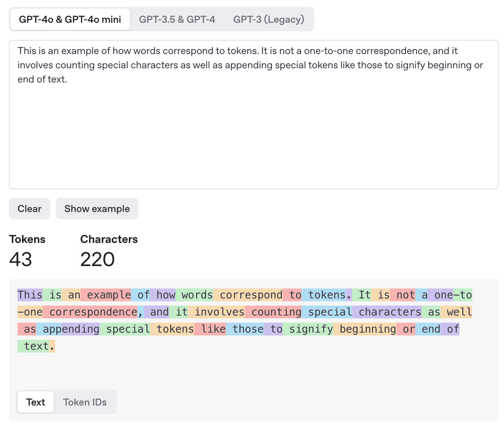Click the highlighted "counting" token
Screen dimensions: 504x429
(273, 312)
